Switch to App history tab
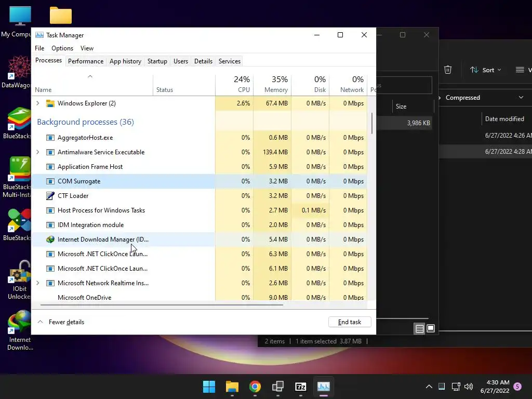This screenshot has width=532, height=399. pyautogui.click(x=125, y=61)
